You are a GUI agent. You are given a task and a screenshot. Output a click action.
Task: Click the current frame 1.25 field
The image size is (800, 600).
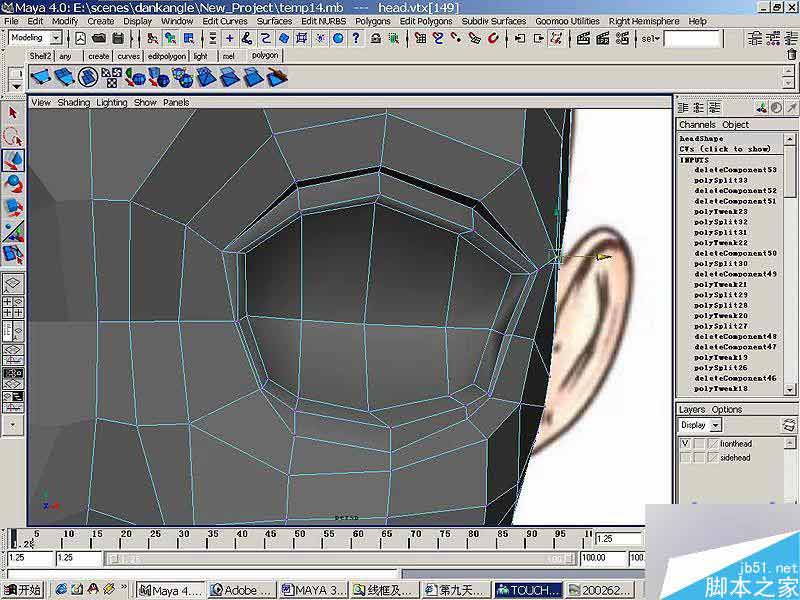click(617, 539)
